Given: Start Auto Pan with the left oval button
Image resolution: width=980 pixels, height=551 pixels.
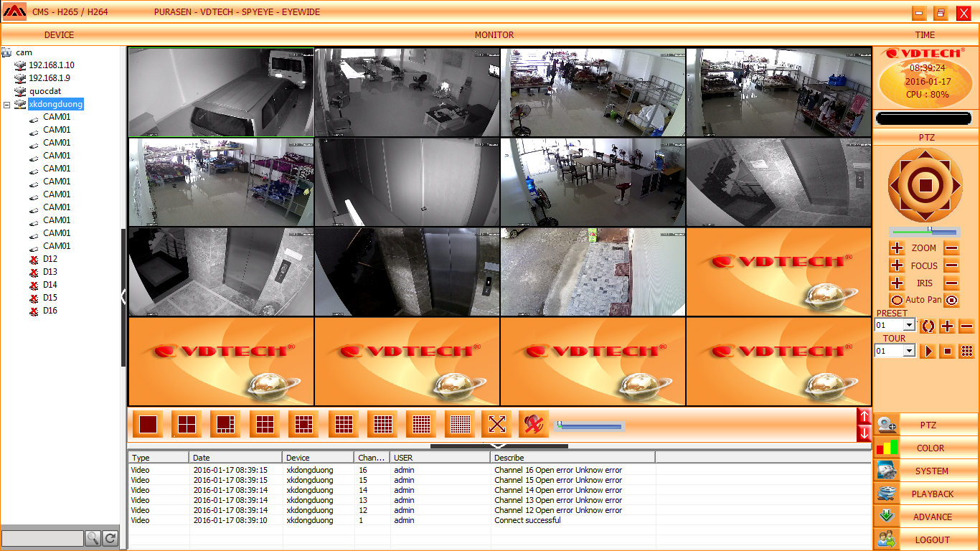Looking at the screenshot, I should [897, 300].
